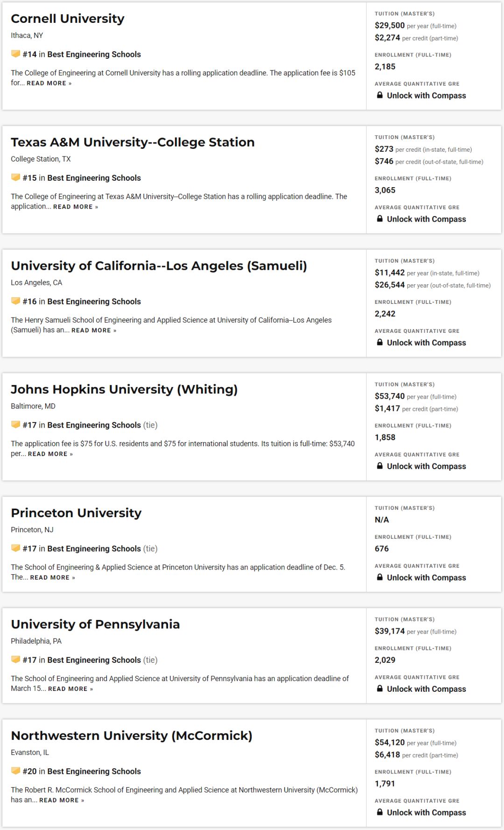The width and height of the screenshot is (504, 830).
Task: Click Unlock with Compass for Penn
Action: pos(426,689)
